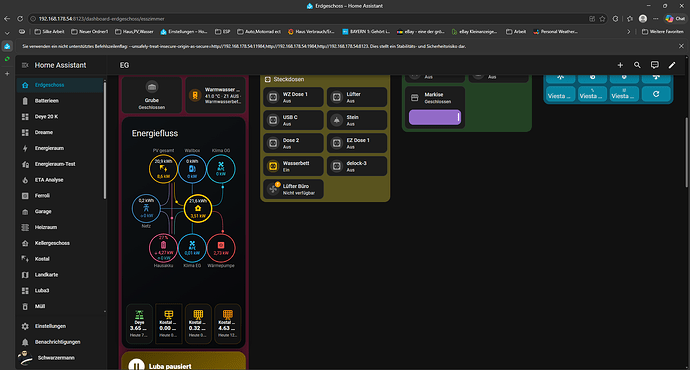This screenshot has height=370, width=690.
Task: Open the Haus,PV,Wasser bookmark folder
Action: pyautogui.click(x=134, y=32)
